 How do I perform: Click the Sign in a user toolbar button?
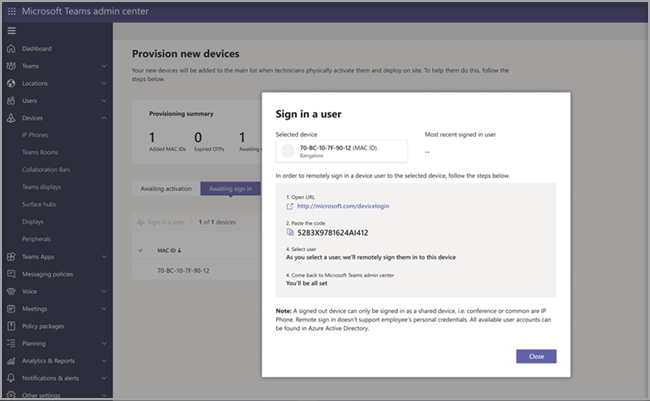pos(161,222)
